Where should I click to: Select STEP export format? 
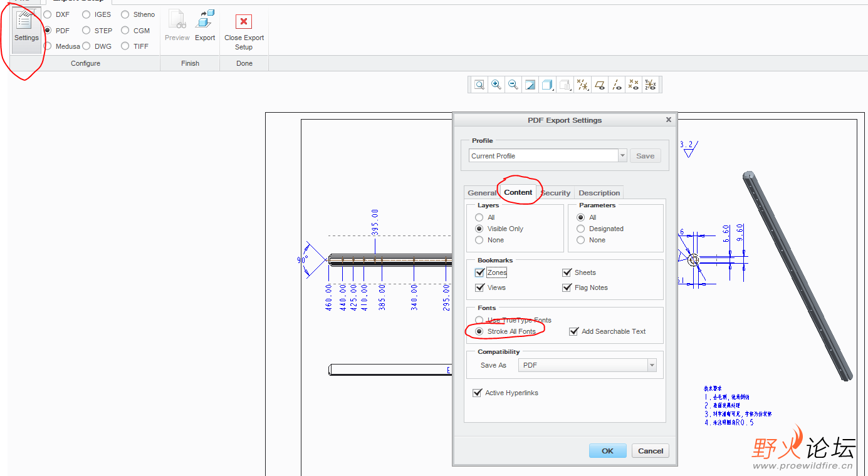[86, 30]
